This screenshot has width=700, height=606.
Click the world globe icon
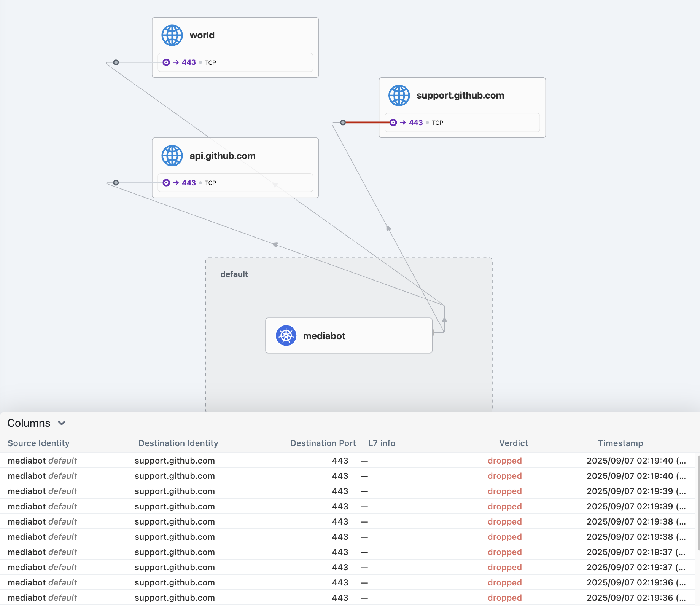172,35
